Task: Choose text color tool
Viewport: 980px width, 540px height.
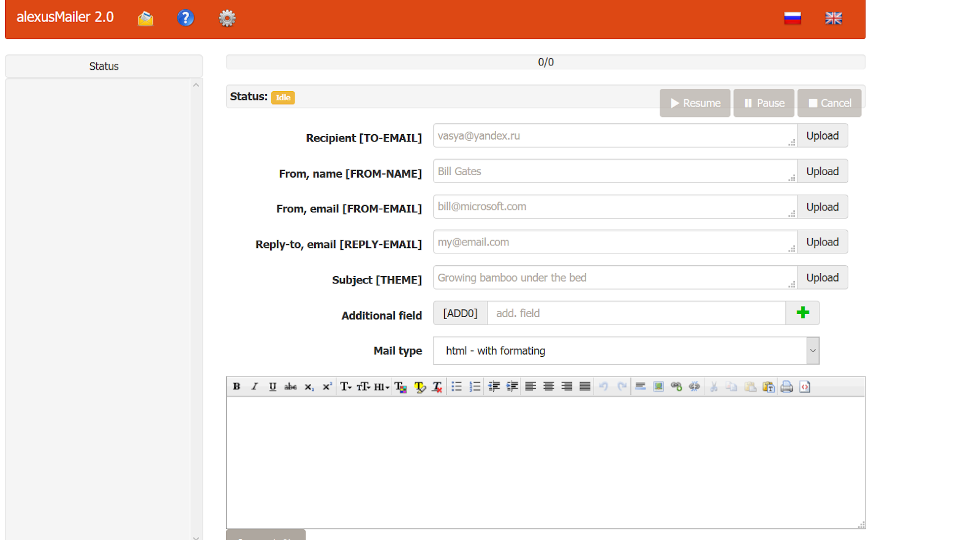Action: 401,386
